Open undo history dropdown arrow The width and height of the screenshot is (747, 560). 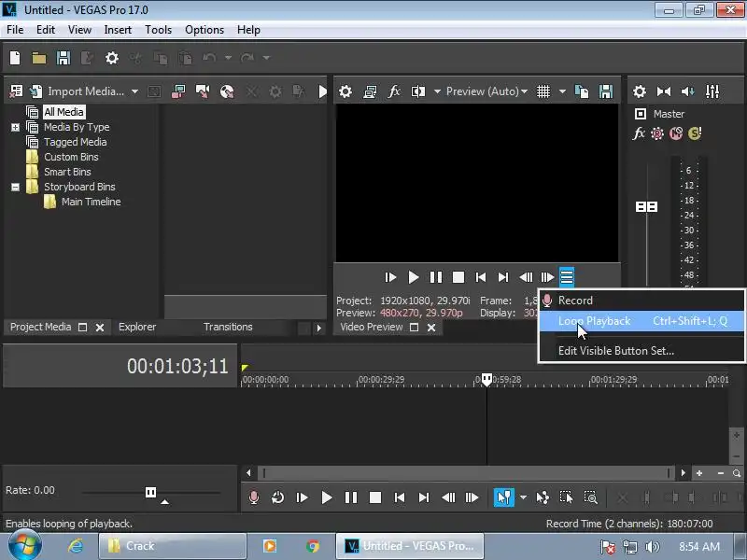click(228, 58)
